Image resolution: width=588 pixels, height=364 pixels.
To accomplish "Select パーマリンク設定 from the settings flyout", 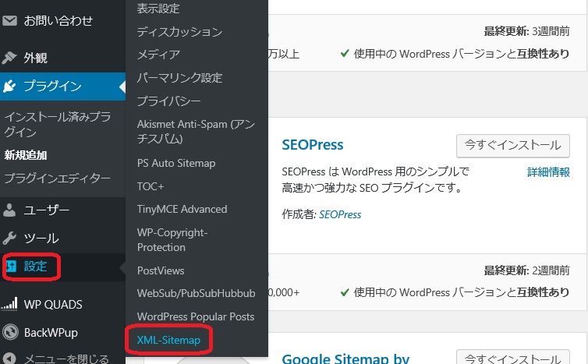I will tap(179, 78).
